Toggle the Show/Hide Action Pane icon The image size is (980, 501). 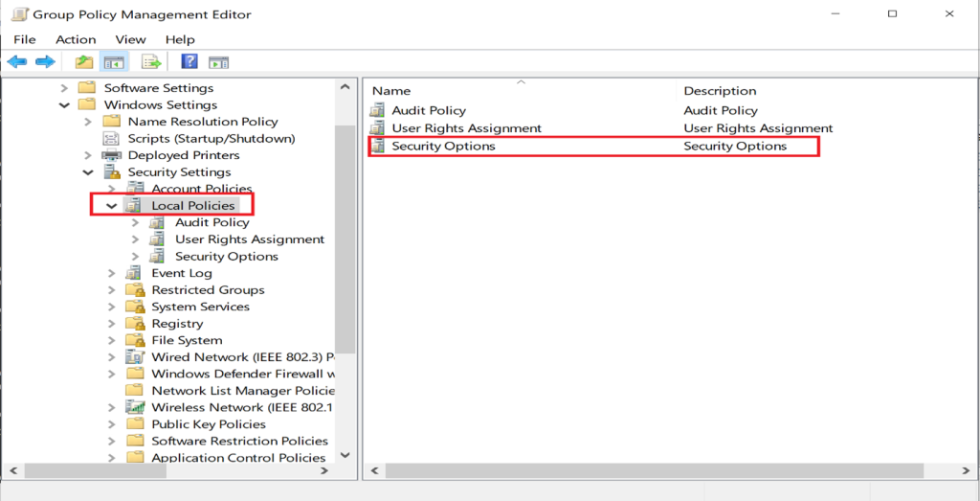point(219,62)
